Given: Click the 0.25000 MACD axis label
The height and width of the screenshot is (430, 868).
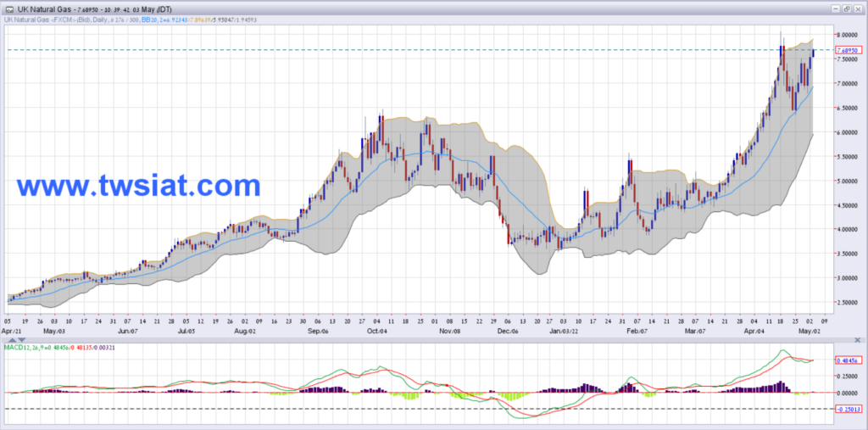Looking at the screenshot, I should coord(847,377).
